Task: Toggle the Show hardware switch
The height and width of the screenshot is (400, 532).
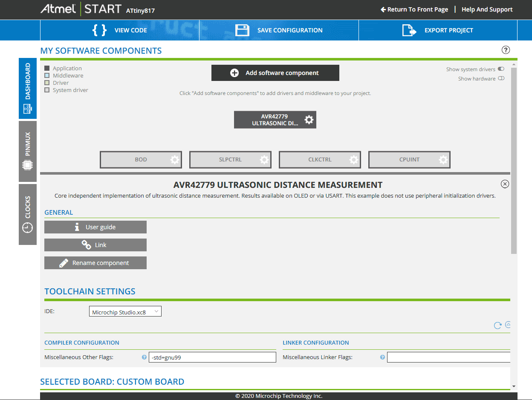Action: click(501, 78)
